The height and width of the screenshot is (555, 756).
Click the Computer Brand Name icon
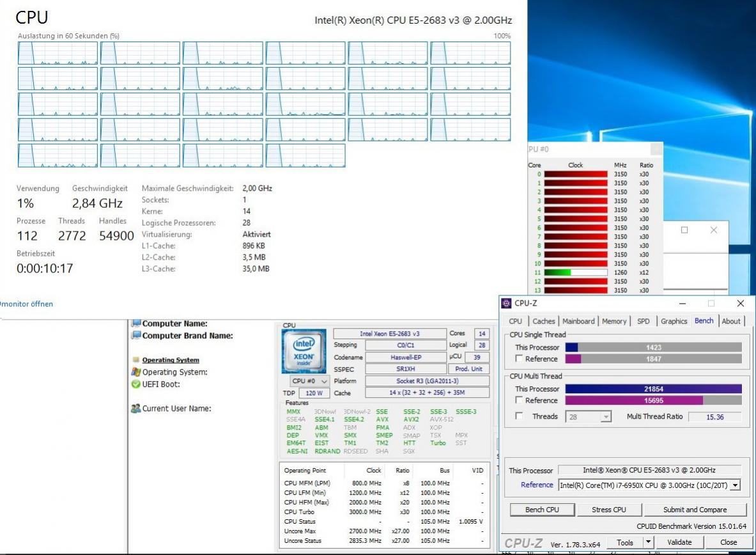pyautogui.click(x=136, y=335)
